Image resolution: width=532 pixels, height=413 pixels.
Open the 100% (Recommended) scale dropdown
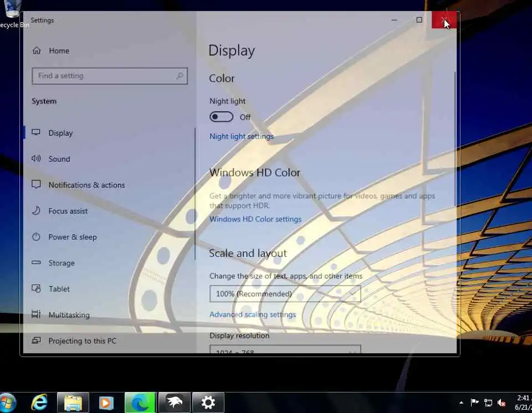285,293
